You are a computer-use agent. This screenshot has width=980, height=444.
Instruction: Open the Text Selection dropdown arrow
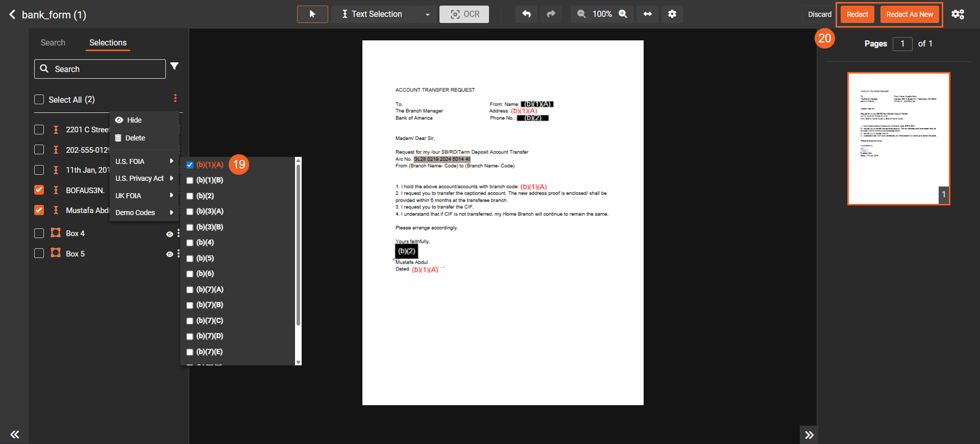[427, 14]
